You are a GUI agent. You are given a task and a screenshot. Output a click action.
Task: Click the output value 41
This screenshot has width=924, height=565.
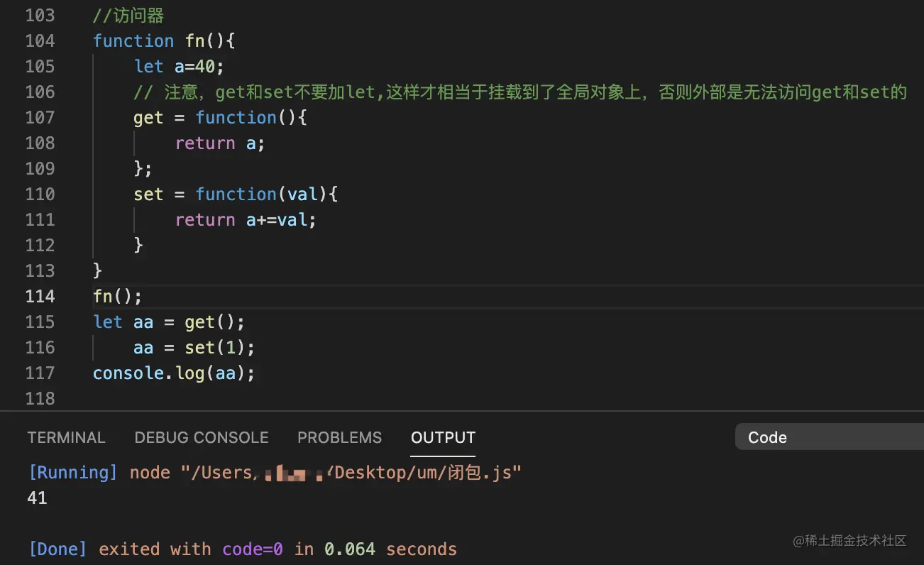tap(37, 498)
